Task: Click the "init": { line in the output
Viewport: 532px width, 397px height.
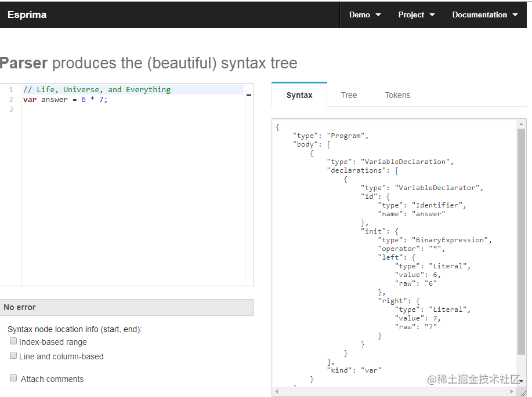Action: coord(379,231)
